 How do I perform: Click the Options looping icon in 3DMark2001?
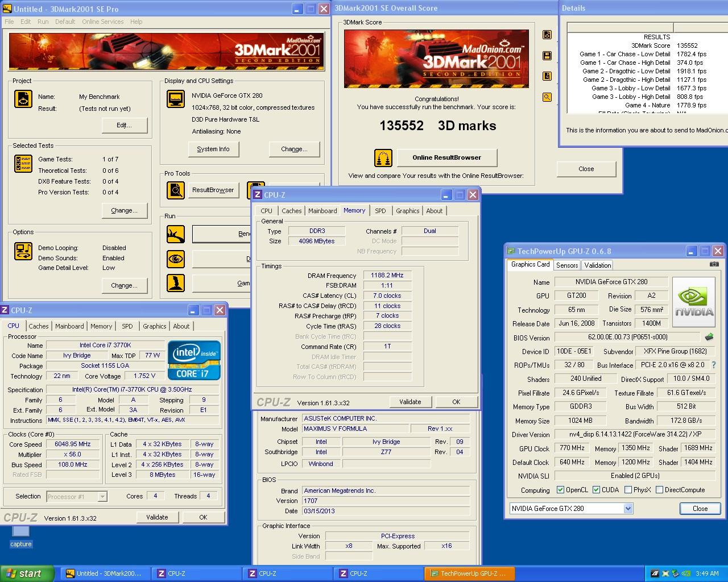pyautogui.click(x=23, y=251)
